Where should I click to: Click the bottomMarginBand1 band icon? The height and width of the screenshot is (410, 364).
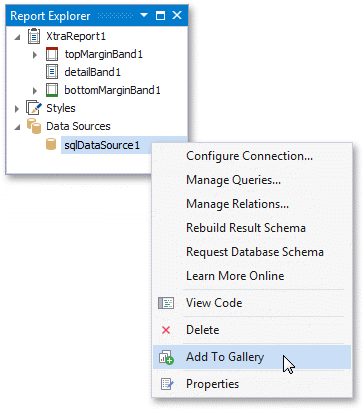[52, 90]
